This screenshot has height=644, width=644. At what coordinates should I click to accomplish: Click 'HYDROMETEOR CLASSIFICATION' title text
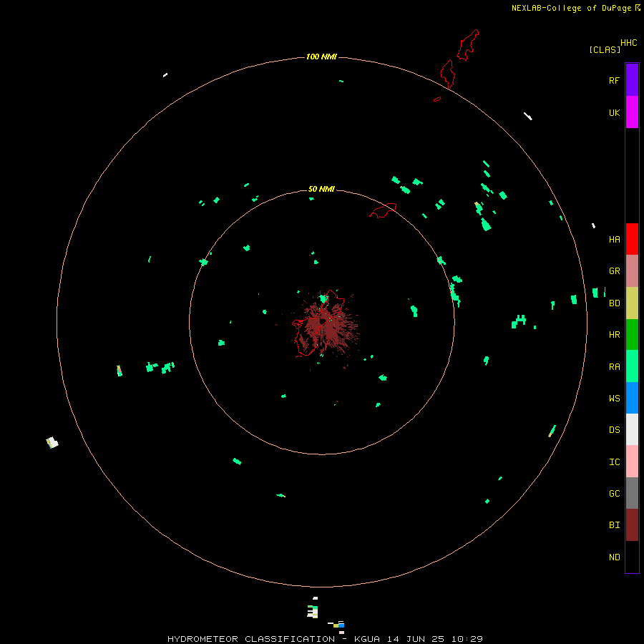[x=251, y=639]
